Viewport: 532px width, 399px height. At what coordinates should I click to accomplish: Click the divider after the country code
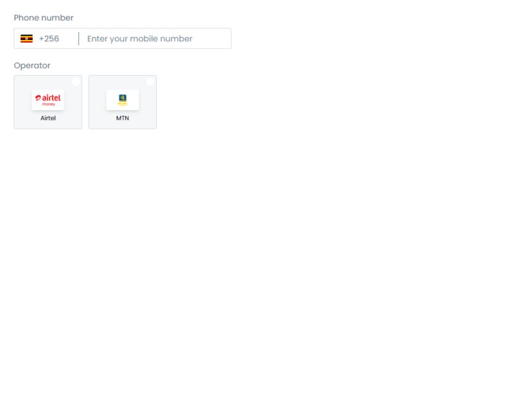click(x=78, y=39)
